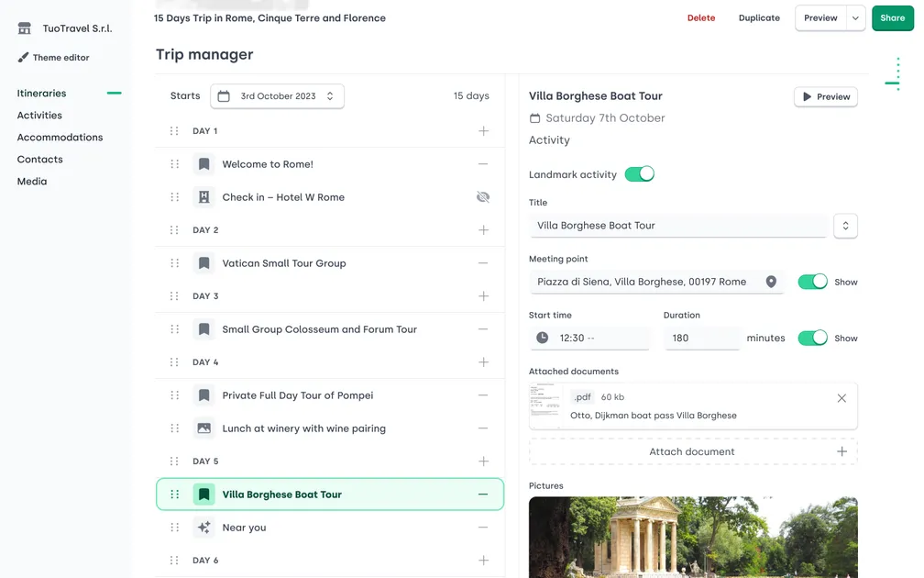Click the sparkle icon on 'Near you'
This screenshot has width=924, height=578.
pos(203,527)
